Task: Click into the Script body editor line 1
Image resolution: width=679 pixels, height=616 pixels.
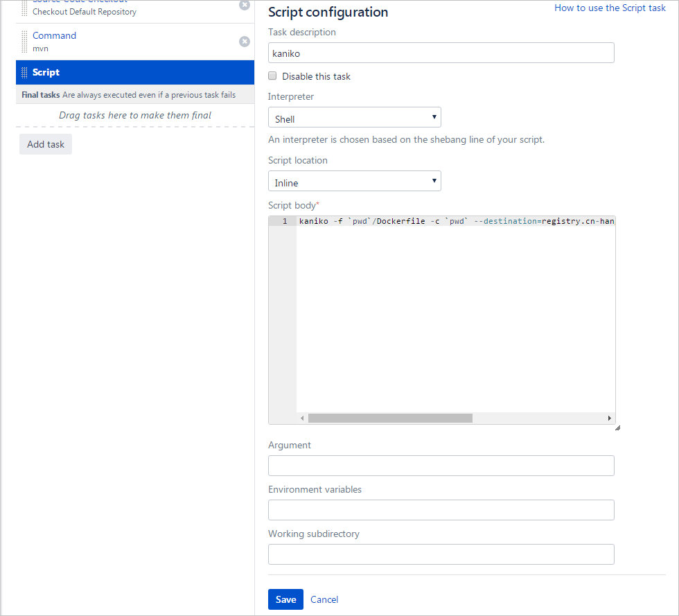Action: [x=456, y=221]
